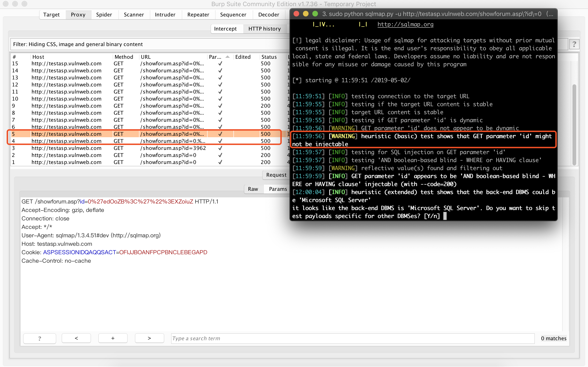Click the Request button above the editor
This screenshot has width=588, height=367.
pyautogui.click(x=276, y=175)
